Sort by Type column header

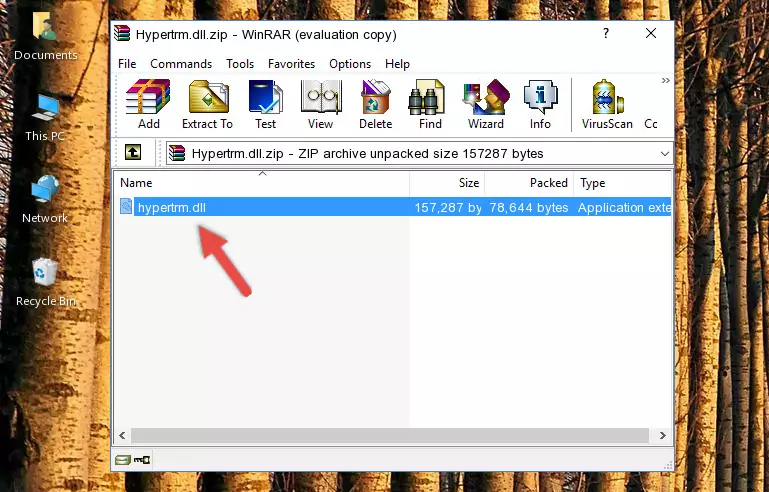pyautogui.click(x=622, y=183)
